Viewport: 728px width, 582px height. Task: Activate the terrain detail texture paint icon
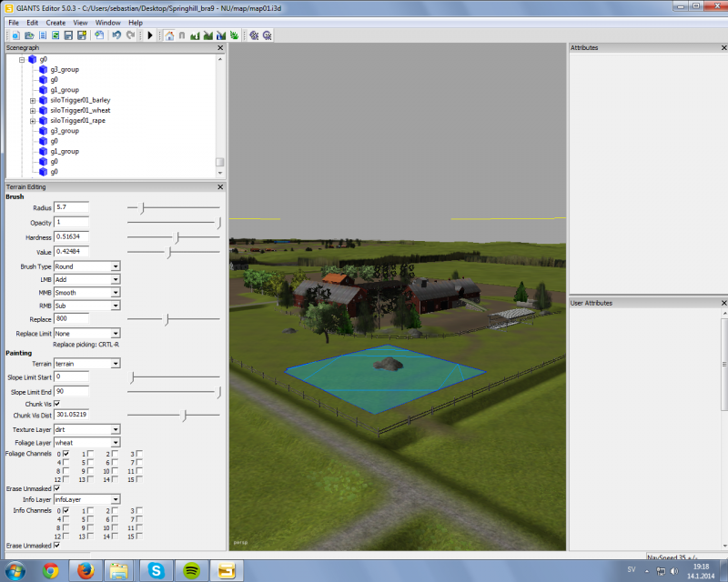(x=208, y=35)
